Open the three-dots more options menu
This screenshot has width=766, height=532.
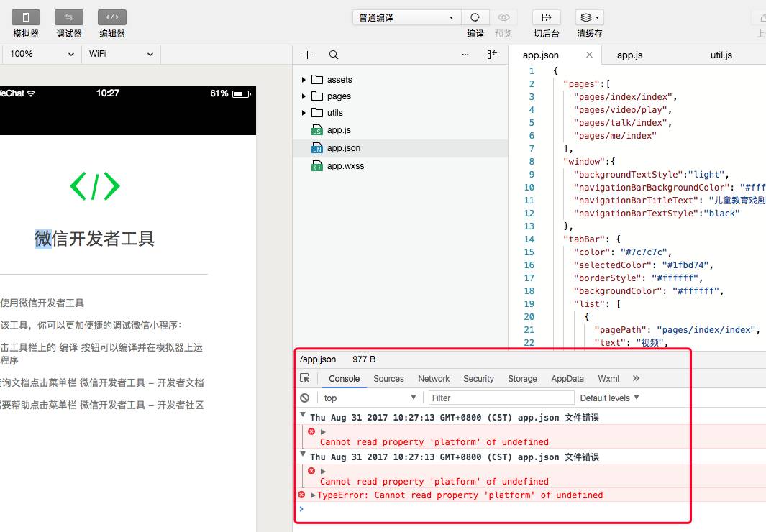[x=465, y=55]
